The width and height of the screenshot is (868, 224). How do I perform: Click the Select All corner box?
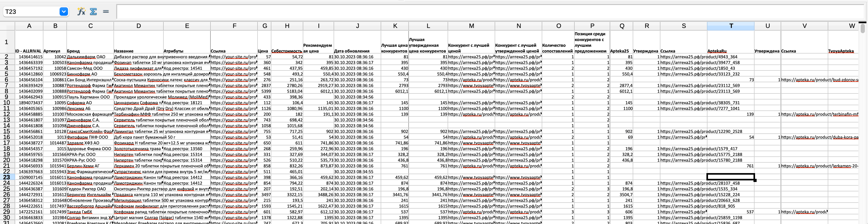[7, 26]
